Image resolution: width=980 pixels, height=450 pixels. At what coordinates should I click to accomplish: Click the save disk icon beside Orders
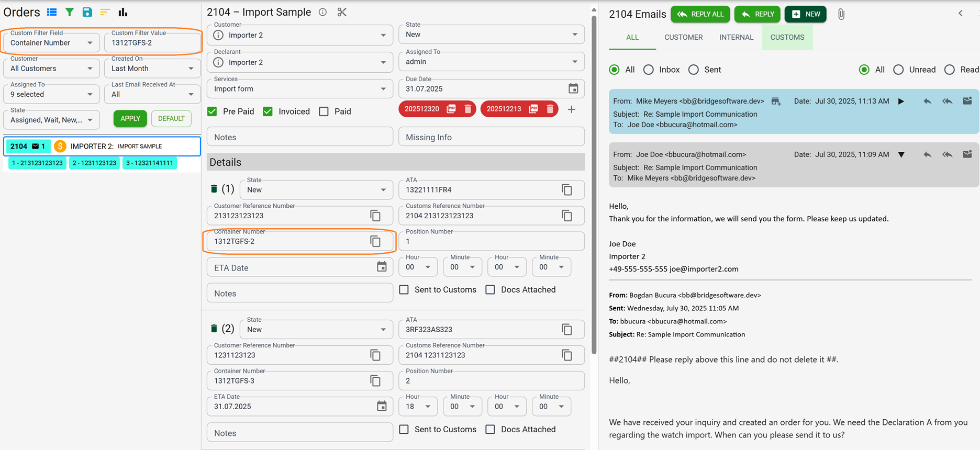[x=87, y=12]
